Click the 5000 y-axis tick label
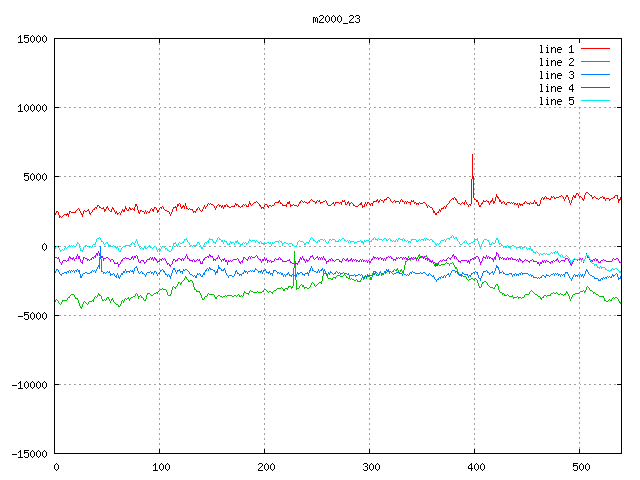The width and height of the screenshot is (640, 480). click(x=33, y=177)
